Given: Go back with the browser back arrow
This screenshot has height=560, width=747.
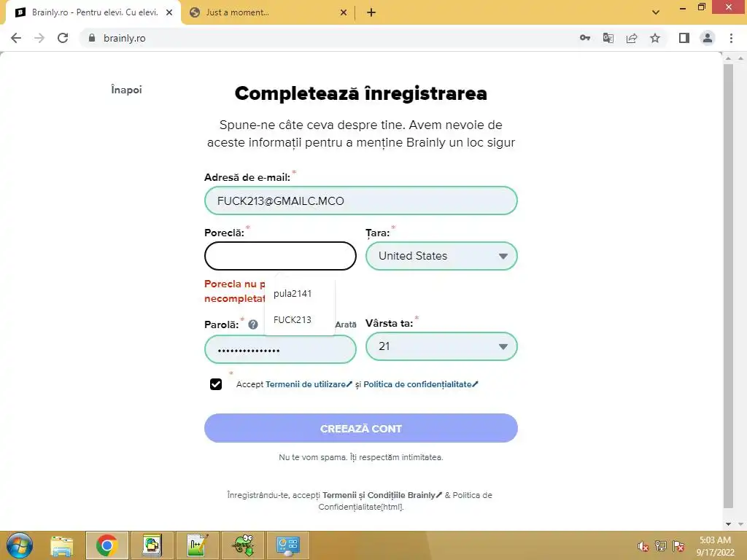Looking at the screenshot, I should coord(16,38).
